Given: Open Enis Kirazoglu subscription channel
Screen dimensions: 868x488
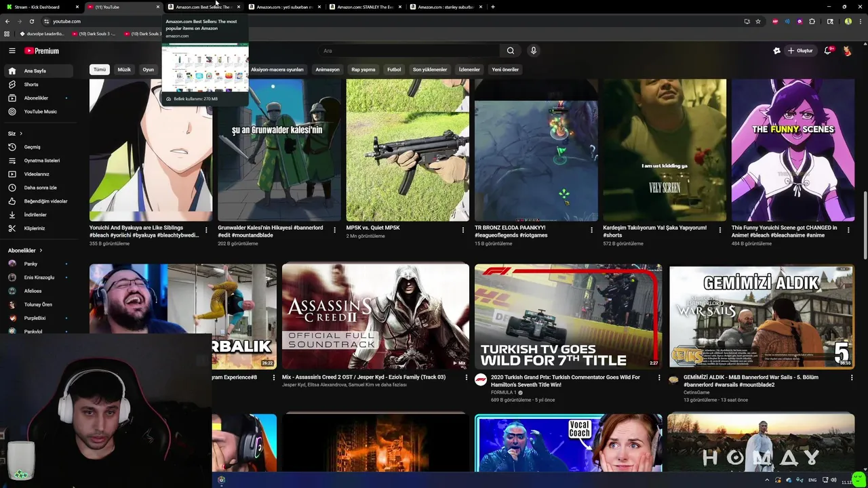Looking at the screenshot, I should pyautogui.click(x=37, y=277).
